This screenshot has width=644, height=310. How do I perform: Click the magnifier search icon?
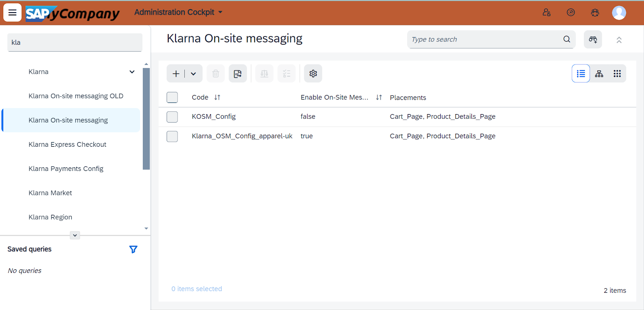point(567,39)
